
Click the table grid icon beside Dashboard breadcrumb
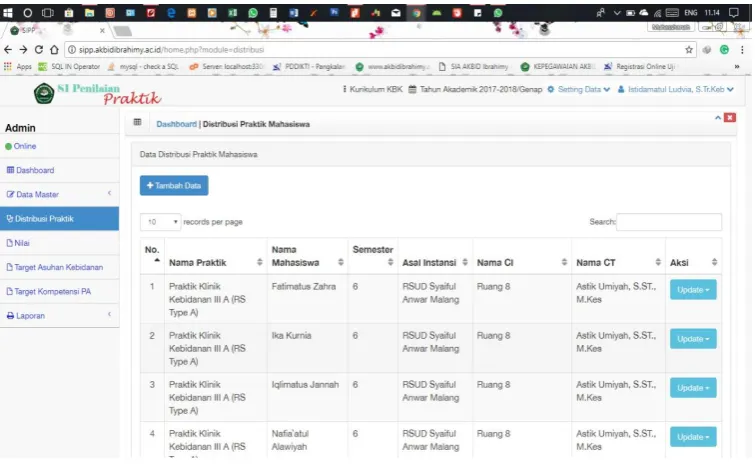coord(137,122)
